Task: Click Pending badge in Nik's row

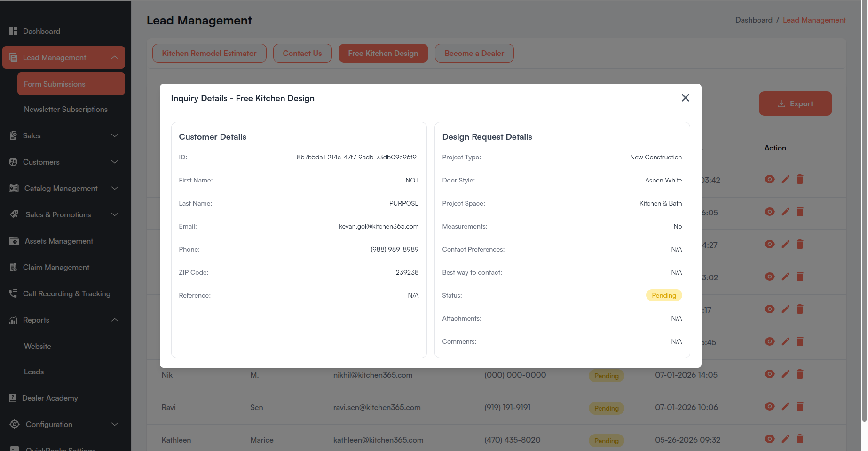Action: [x=606, y=376]
